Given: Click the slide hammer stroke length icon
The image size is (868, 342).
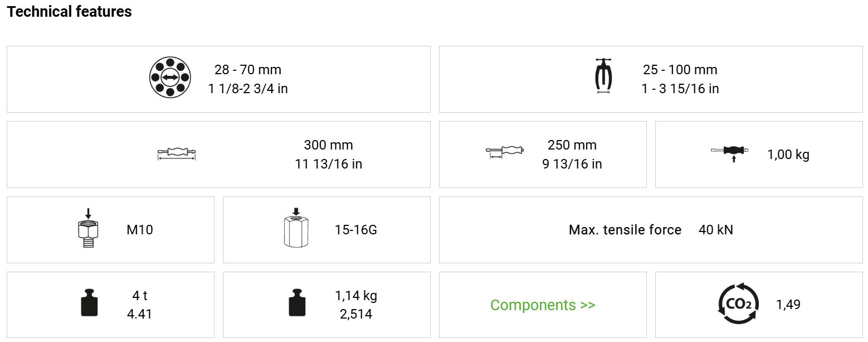Looking at the screenshot, I should tap(505, 152).
